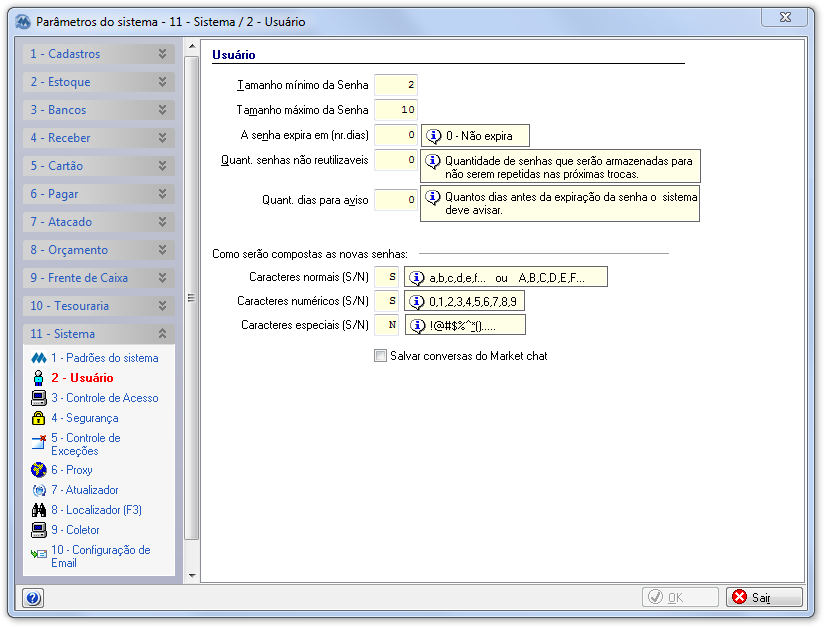Focus the Quant. dias para aviso field
Screen dimensions: 825x627
point(396,200)
